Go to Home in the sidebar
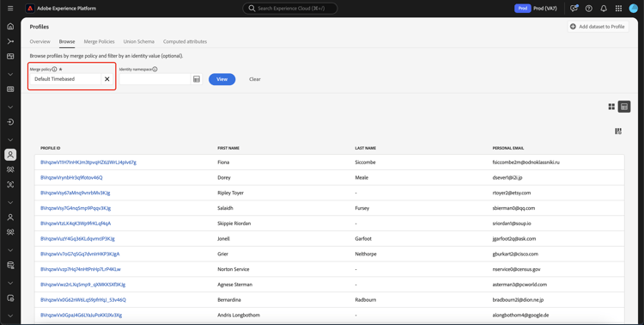Viewport: 644px width, 325px height. [x=10, y=27]
